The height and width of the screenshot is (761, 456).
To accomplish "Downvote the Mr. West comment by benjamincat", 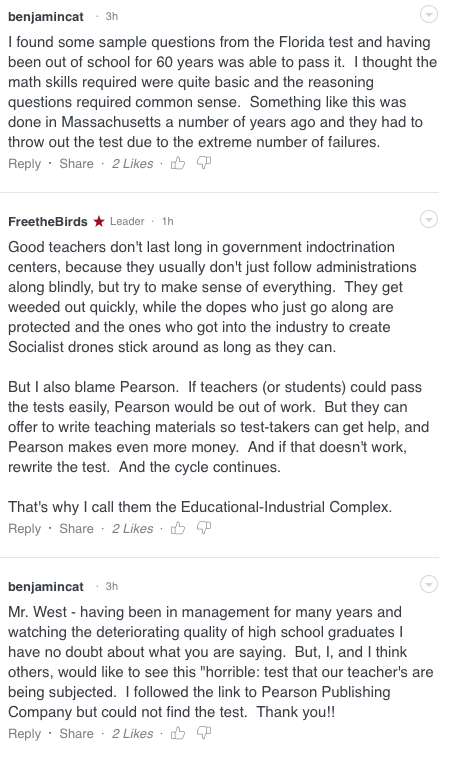I will tap(204, 733).
